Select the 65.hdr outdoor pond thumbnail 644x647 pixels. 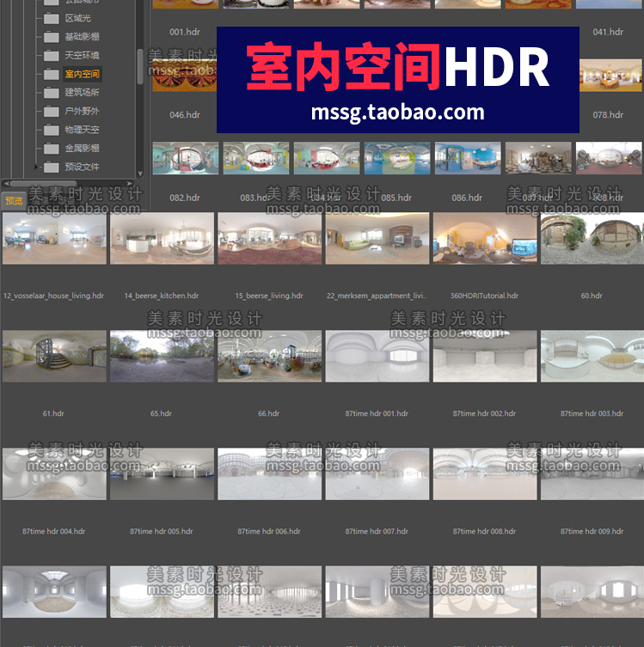pos(163,356)
